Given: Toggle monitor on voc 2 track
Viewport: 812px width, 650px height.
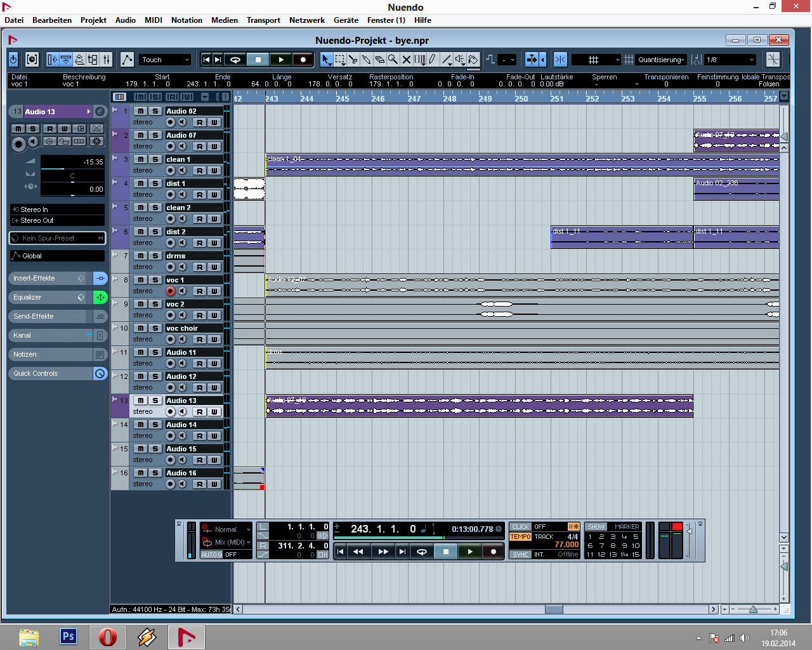Looking at the screenshot, I should click(182, 315).
